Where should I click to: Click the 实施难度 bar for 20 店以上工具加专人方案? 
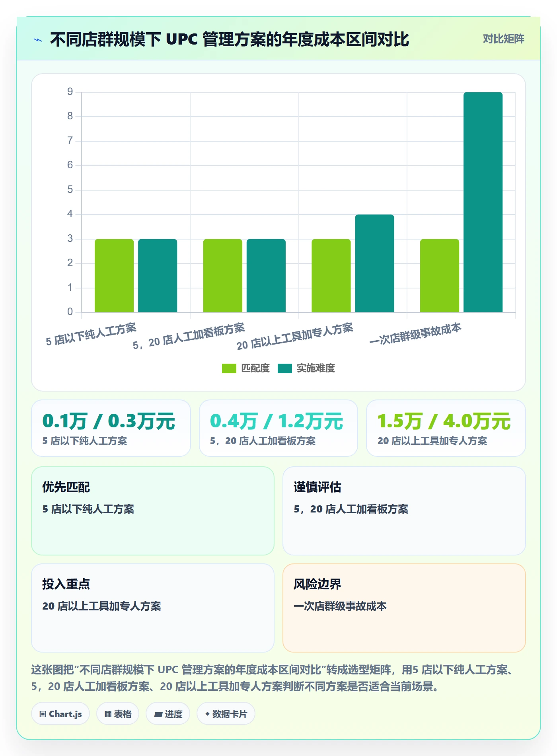[x=374, y=263]
